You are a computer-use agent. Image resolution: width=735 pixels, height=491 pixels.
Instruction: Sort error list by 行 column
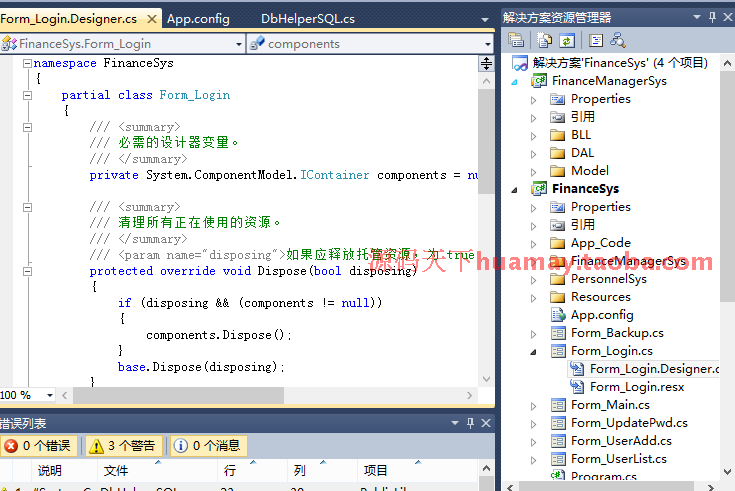pyautogui.click(x=252, y=470)
